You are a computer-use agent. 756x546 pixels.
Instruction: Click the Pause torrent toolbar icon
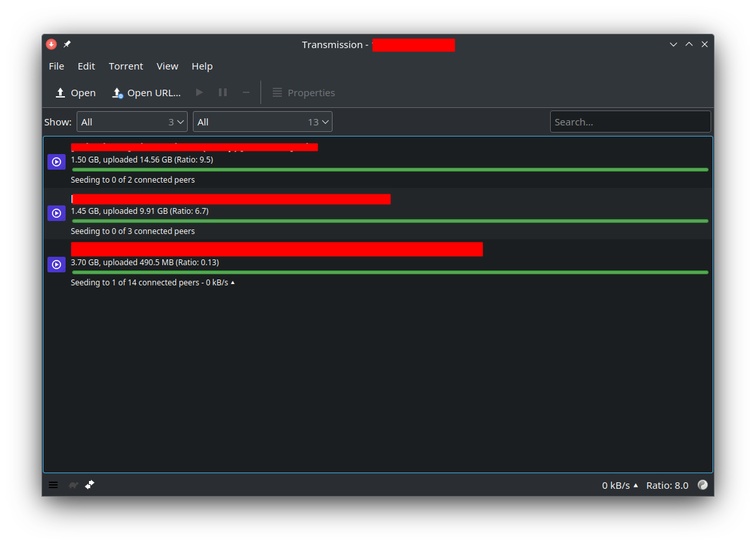tap(222, 92)
